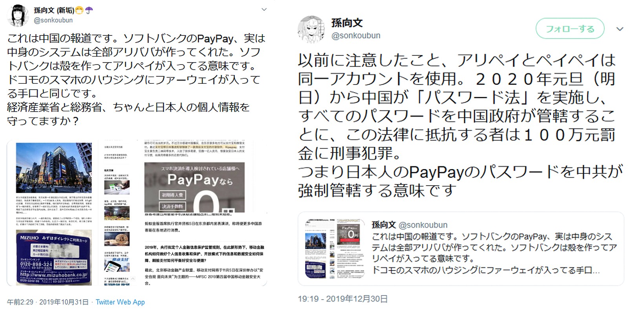Click the 19:19 - 2019年12月30日 timestamp
Screen dimensions: 644x311
(x=343, y=299)
